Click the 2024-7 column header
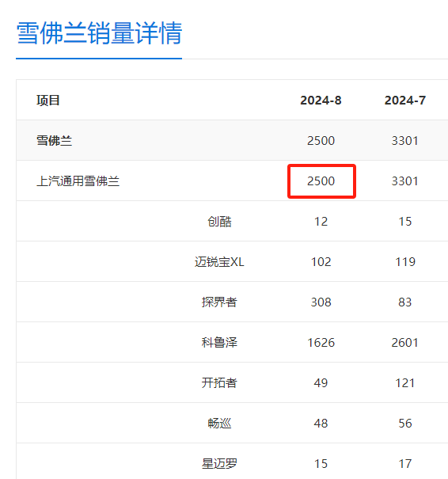The image size is (448, 479). click(x=405, y=101)
